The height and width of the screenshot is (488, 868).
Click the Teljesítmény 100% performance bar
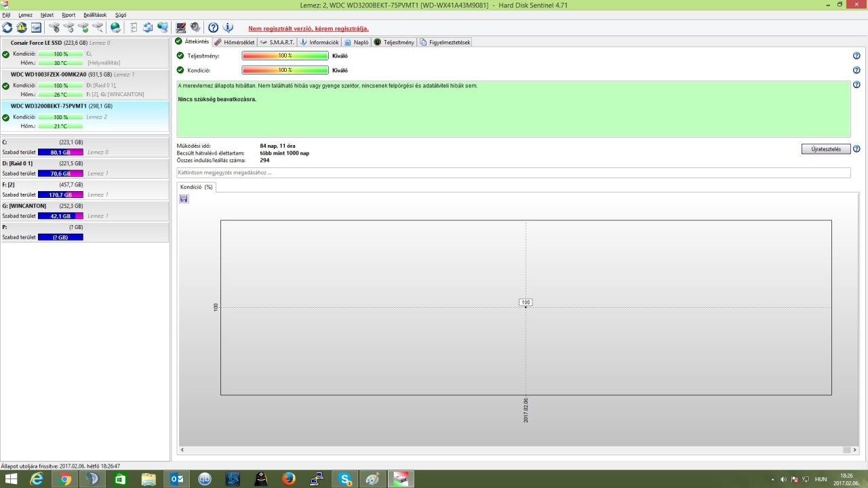pyautogui.click(x=285, y=56)
